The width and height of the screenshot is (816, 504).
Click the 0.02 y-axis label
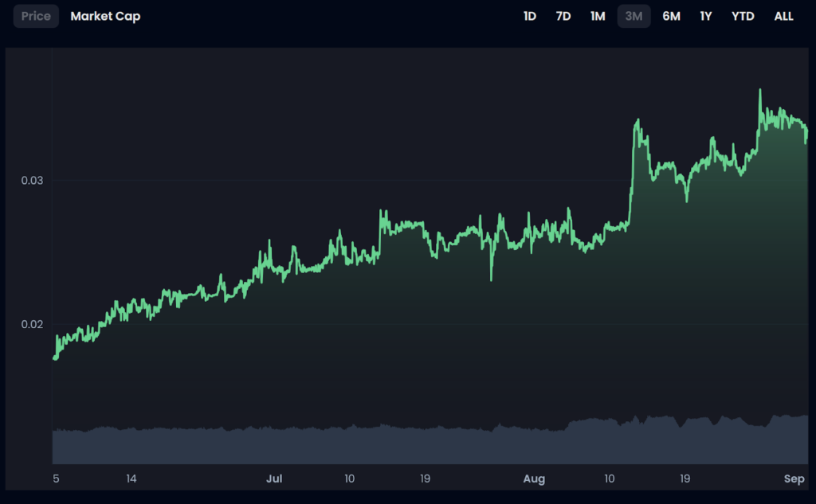point(32,324)
